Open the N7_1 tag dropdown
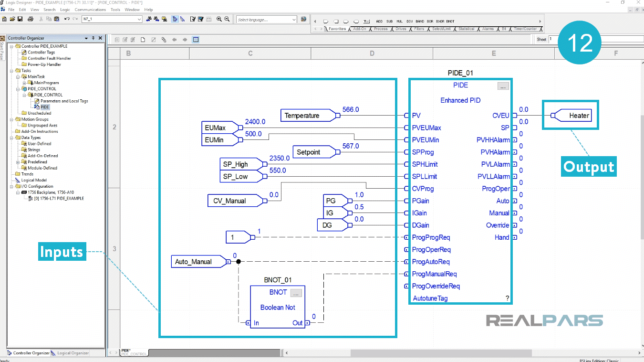The height and width of the screenshot is (362, 644). point(139,19)
